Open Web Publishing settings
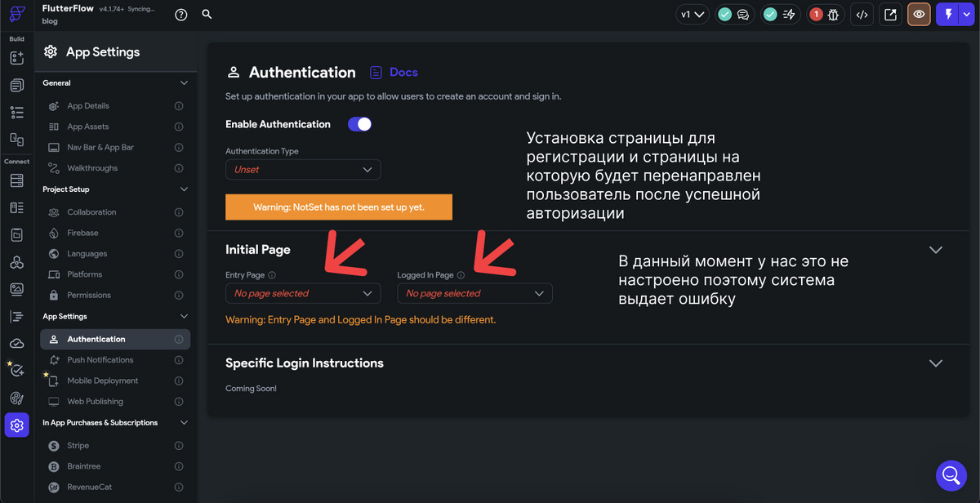The image size is (980, 503). (x=115, y=402)
